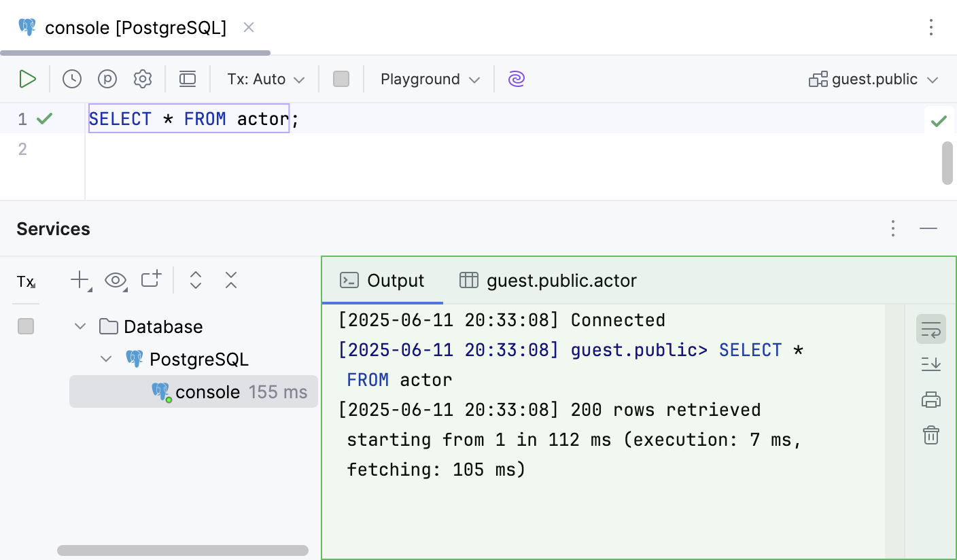Run the query with Execute button
957x560 pixels.
(27, 80)
